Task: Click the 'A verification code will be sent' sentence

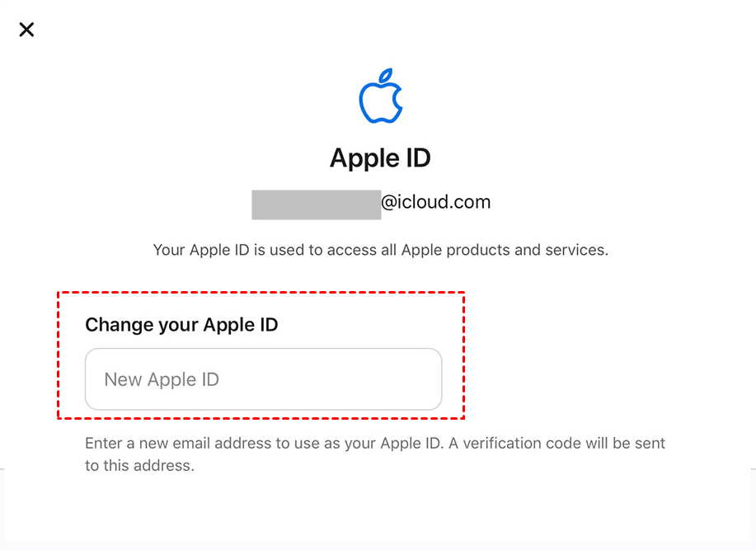Action: tap(561, 444)
